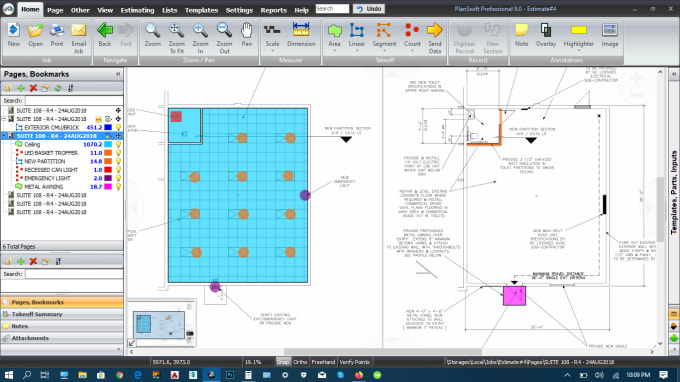This screenshot has height=382, width=680.
Task: Select the Email Job icon
Action: (78, 38)
